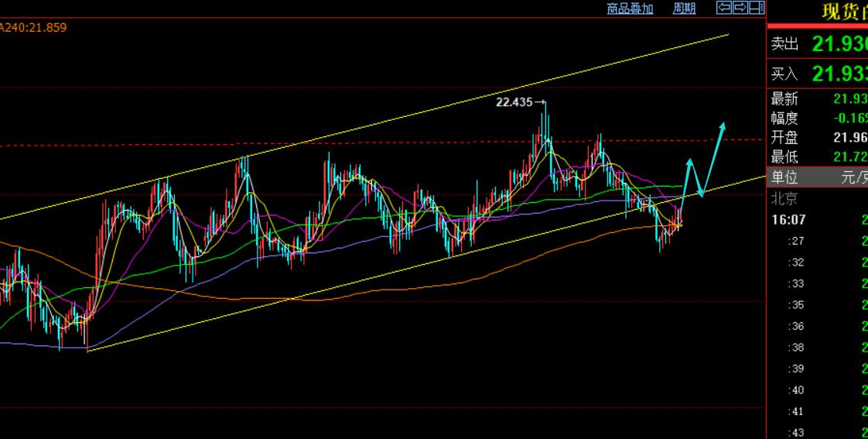Select the :38 tick row
This screenshot has height=439, width=868.
click(818, 348)
